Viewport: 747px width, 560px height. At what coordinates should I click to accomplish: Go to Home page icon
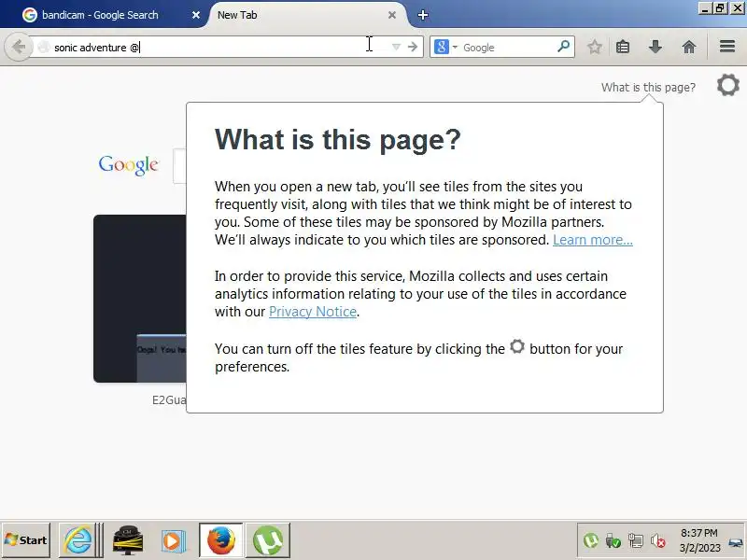click(689, 47)
